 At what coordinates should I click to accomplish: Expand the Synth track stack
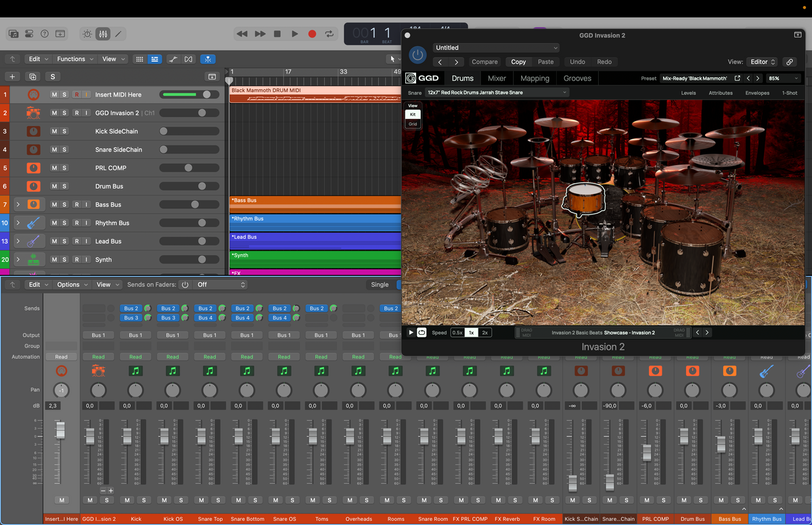point(18,259)
